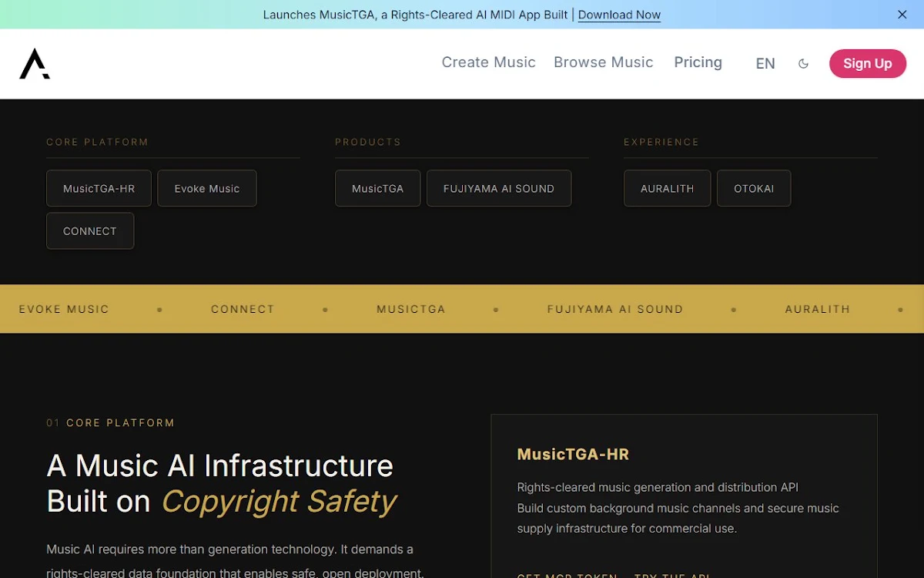Click the Sign Up button
The width and height of the screenshot is (924, 578).
pos(868,64)
